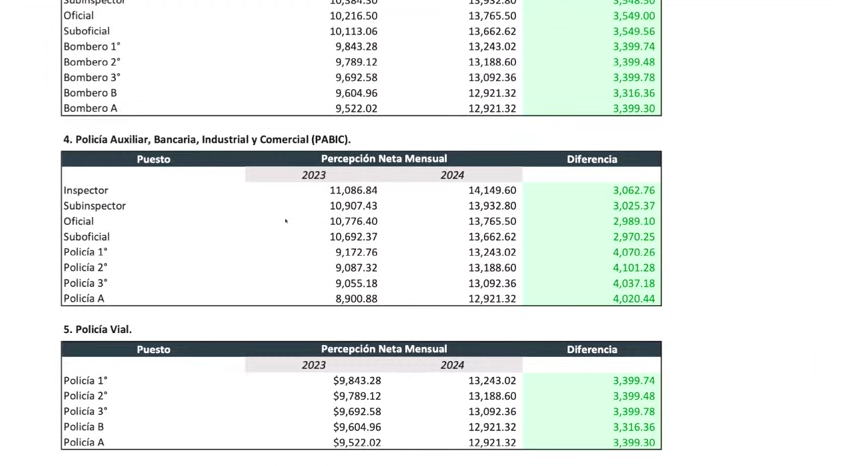
Task: Click the Bombero 1° row label
Action: coord(91,46)
